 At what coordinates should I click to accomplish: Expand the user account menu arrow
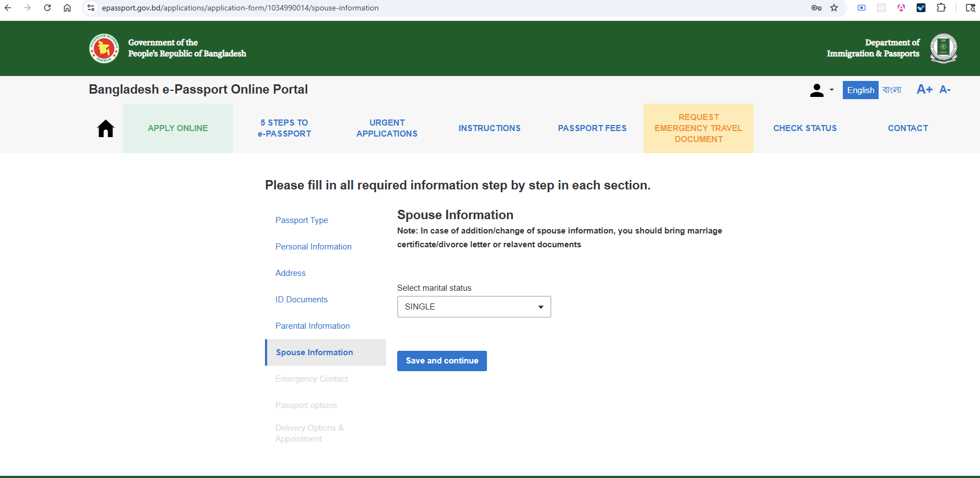[x=832, y=90]
